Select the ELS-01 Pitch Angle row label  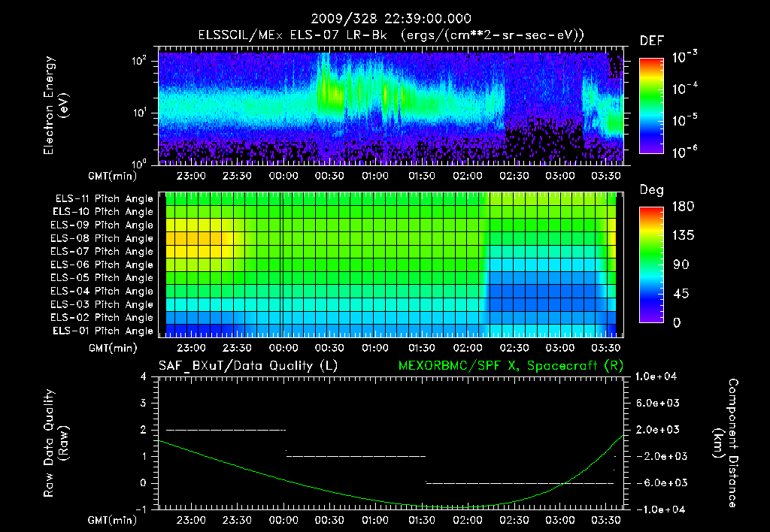[102, 331]
